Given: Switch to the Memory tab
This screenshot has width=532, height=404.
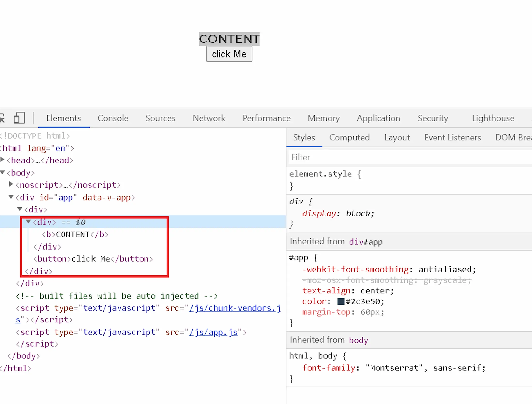Looking at the screenshot, I should 324,118.
